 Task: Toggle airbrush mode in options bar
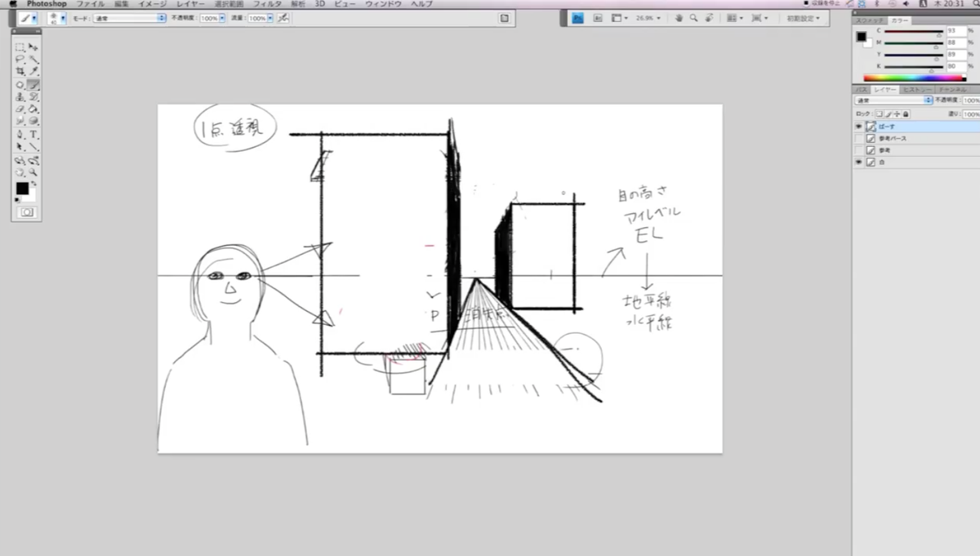click(283, 18)
